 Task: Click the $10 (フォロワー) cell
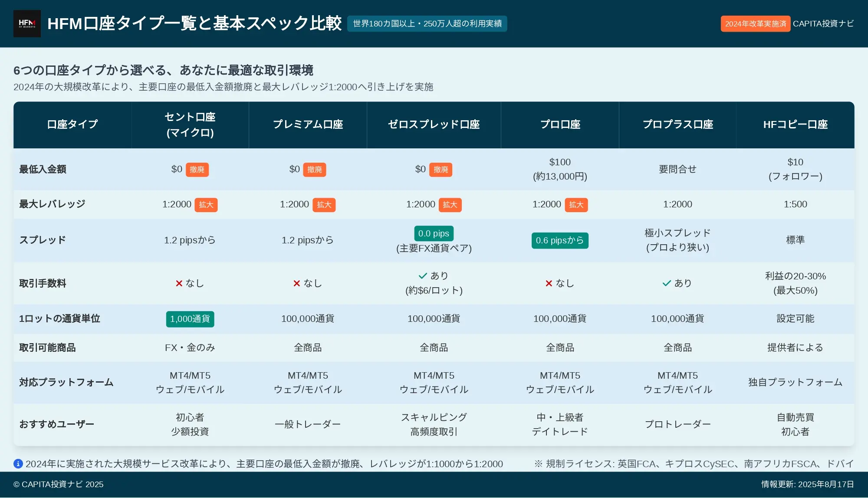click(795, 169)
